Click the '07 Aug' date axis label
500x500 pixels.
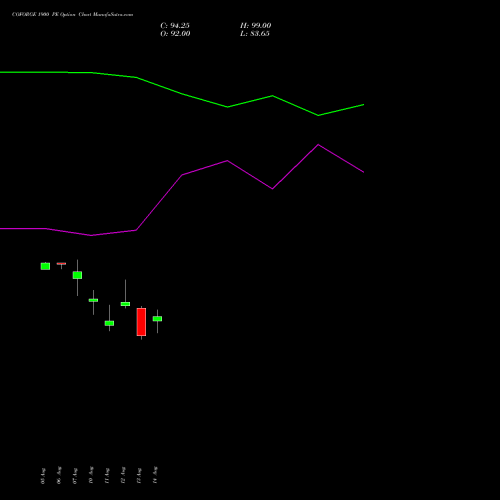click(75, 476)
